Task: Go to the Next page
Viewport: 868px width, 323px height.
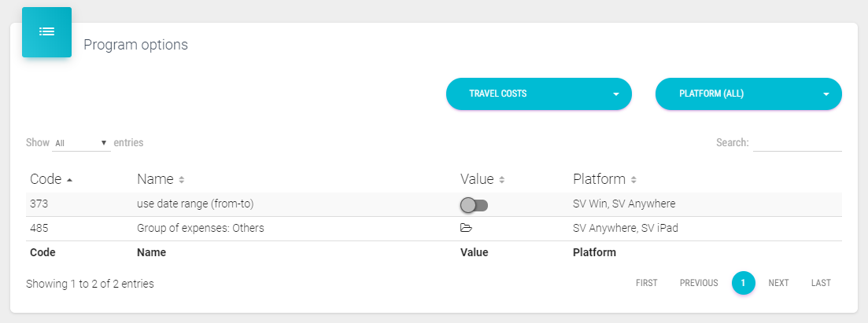Action: tap(778, 283)
